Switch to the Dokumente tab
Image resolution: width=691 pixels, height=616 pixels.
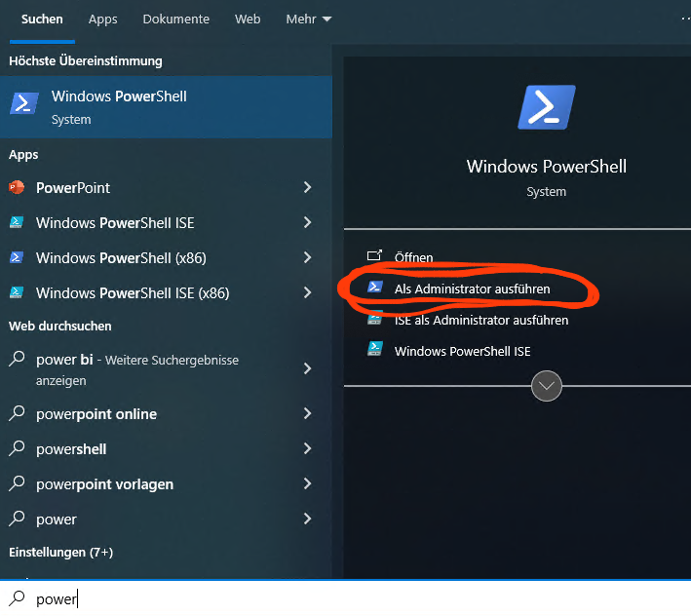point(175,19)
